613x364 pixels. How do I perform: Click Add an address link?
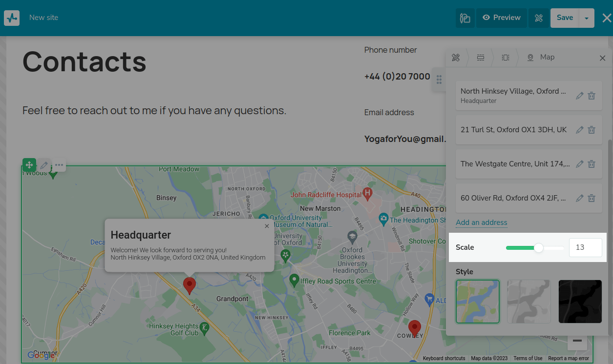click(481, 222)
